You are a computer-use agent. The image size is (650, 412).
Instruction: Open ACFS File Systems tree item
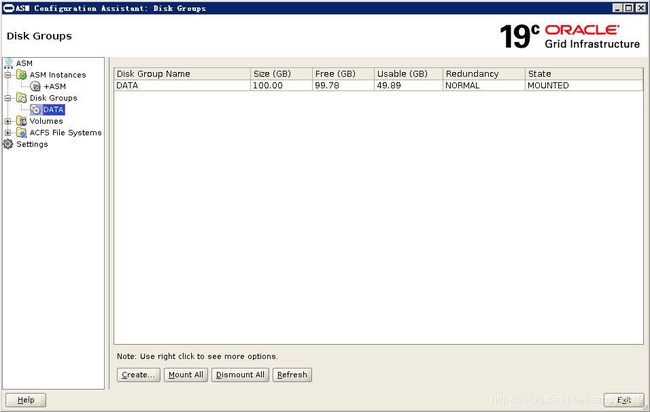pyautogui.click(x=65, y=133)
